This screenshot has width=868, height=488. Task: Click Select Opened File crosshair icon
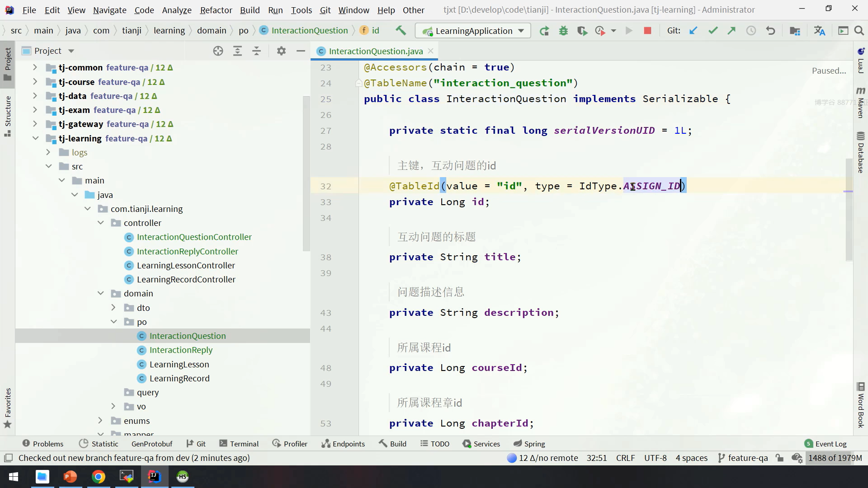click(218, 51)
